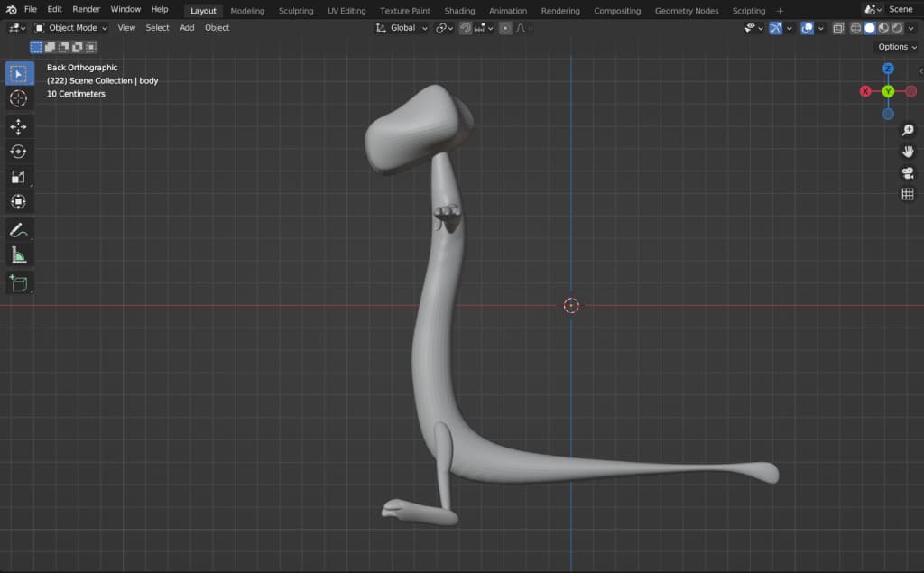Activate the Move tool
The width and height of the screenshot is (924, 573).
pos(18,127)
